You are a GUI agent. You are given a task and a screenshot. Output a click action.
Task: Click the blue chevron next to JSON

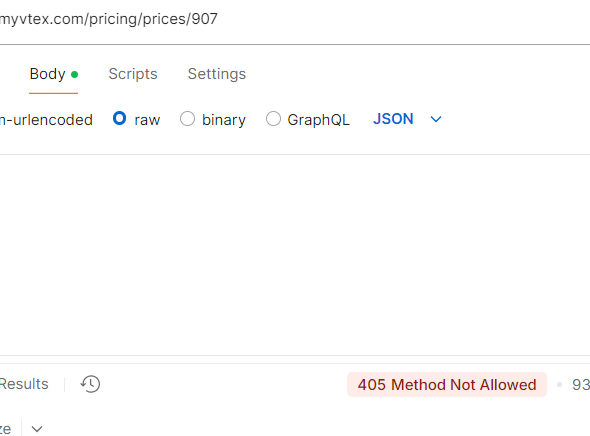point(436,120)
